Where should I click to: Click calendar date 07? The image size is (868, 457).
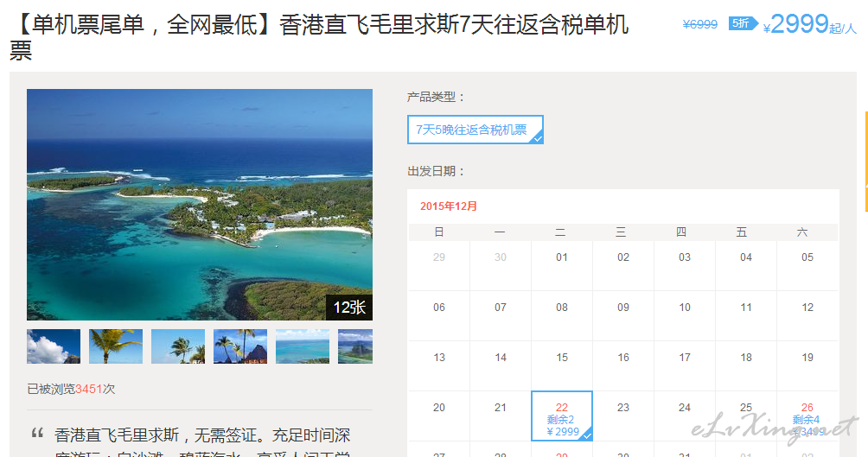click(501, 307)
